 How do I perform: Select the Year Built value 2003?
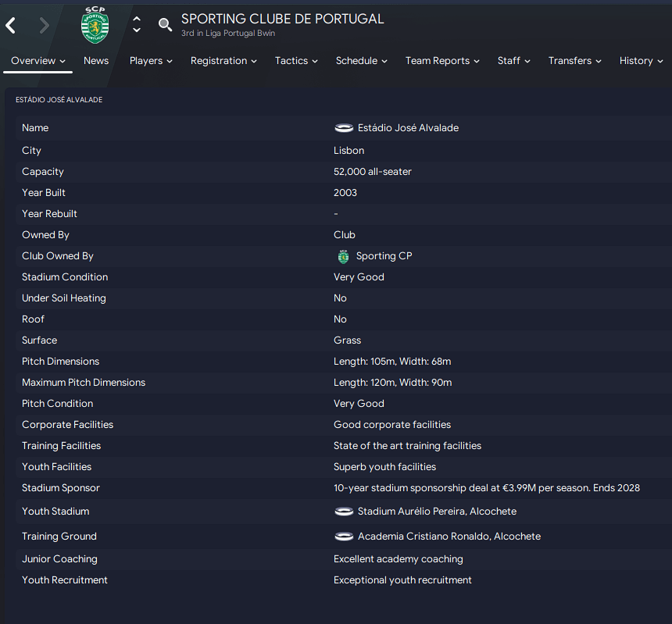[345, 193]
